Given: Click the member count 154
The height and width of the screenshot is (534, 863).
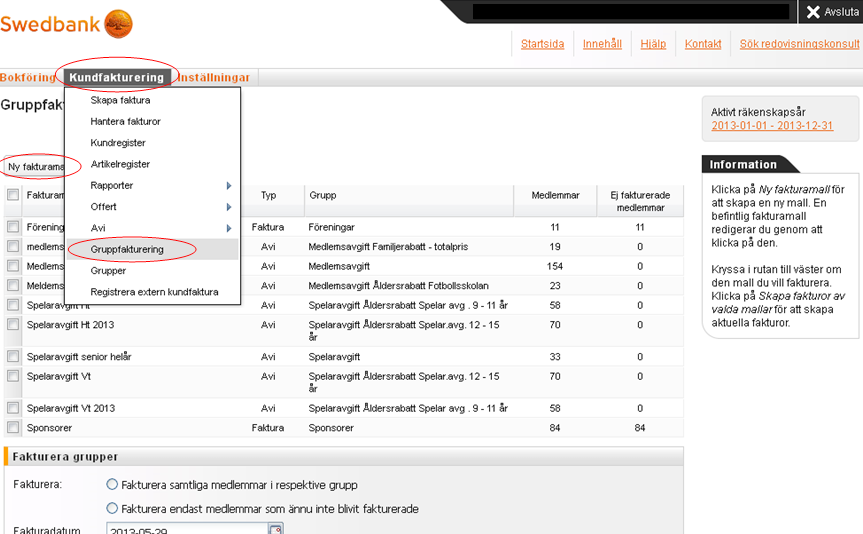Looking at the screenshot, I should click(x=555, y=266).
